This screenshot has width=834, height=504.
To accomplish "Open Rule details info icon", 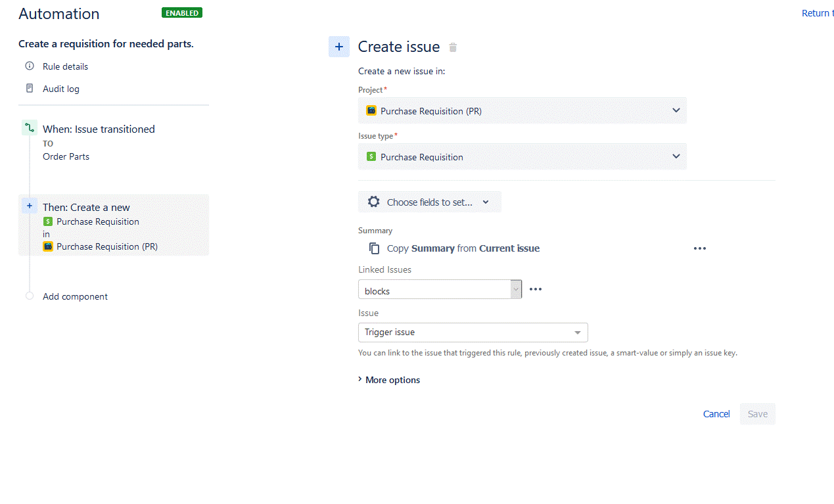I will [x=30, y=66].
